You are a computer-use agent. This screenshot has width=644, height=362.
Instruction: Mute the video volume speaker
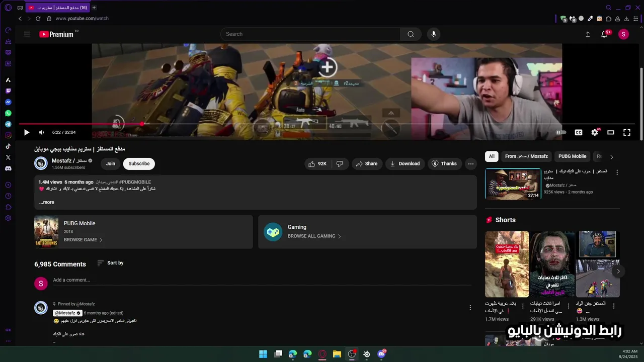pyautogui.click(x=41, y=132)
